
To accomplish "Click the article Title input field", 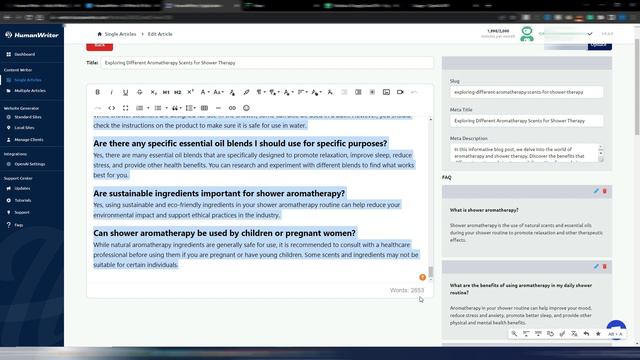I will point(267,63).
